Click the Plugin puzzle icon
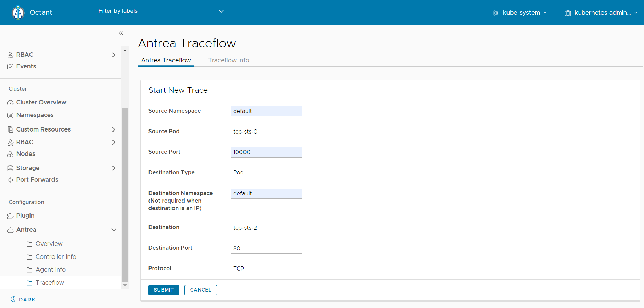 (10, 216)
